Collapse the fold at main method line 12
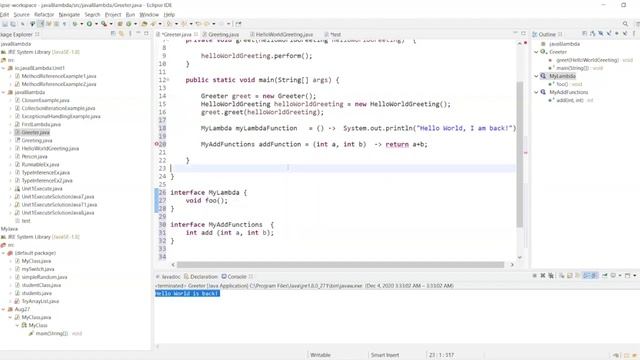This screenshot has width=640, height=360. click(x=168, y=80)
